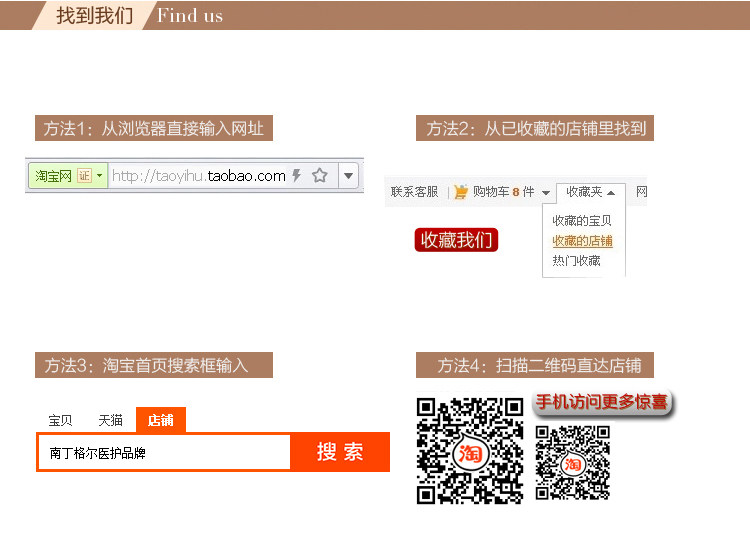The image size is (750, 546).
Task: Expand the address bar history dropdown arrow
Action: tap(349, 175)
